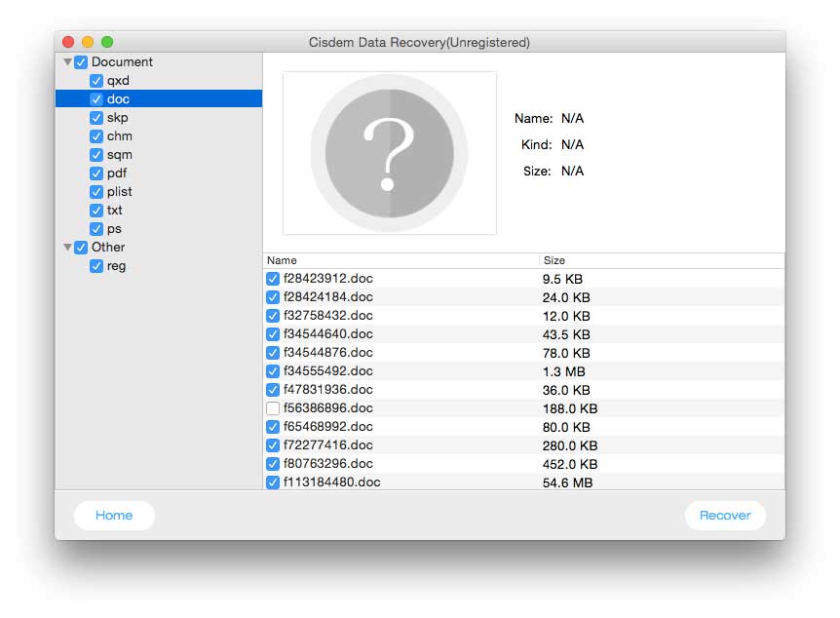Select file name f80763296.doc
This screenshot has width=840, height=618.
pos(327,464)
